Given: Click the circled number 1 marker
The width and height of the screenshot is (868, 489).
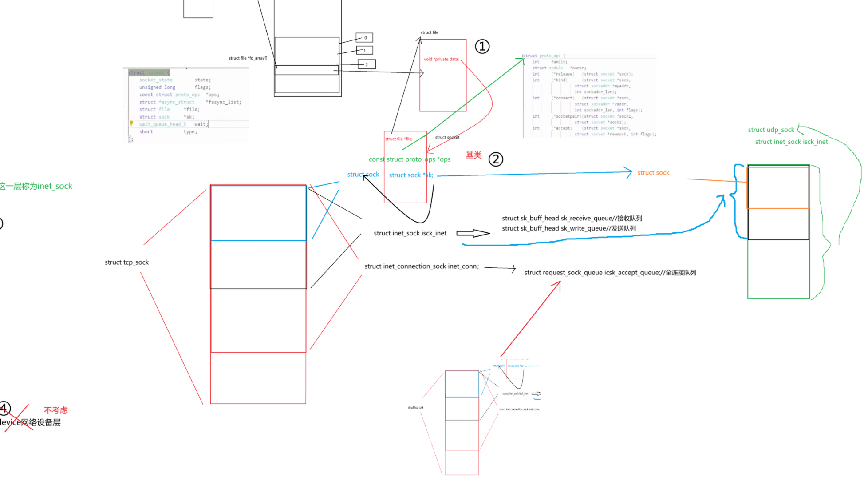Looking at the screenshot, I should point(482,46).
